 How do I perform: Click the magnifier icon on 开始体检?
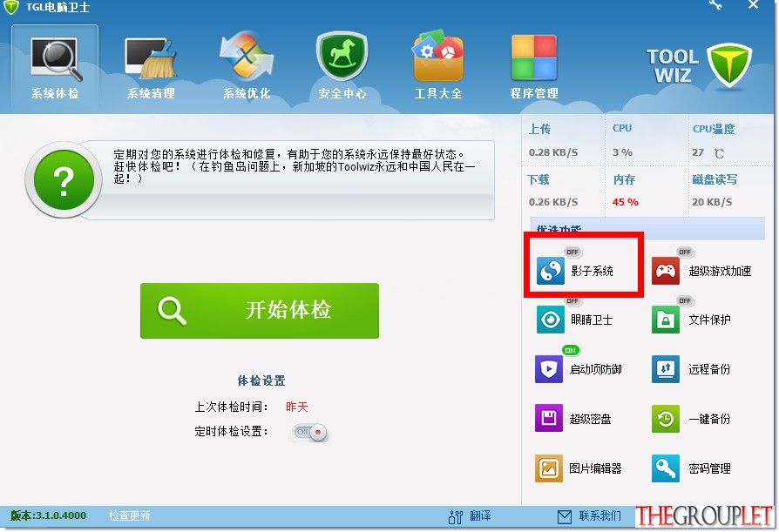click(x=172, y=311)
